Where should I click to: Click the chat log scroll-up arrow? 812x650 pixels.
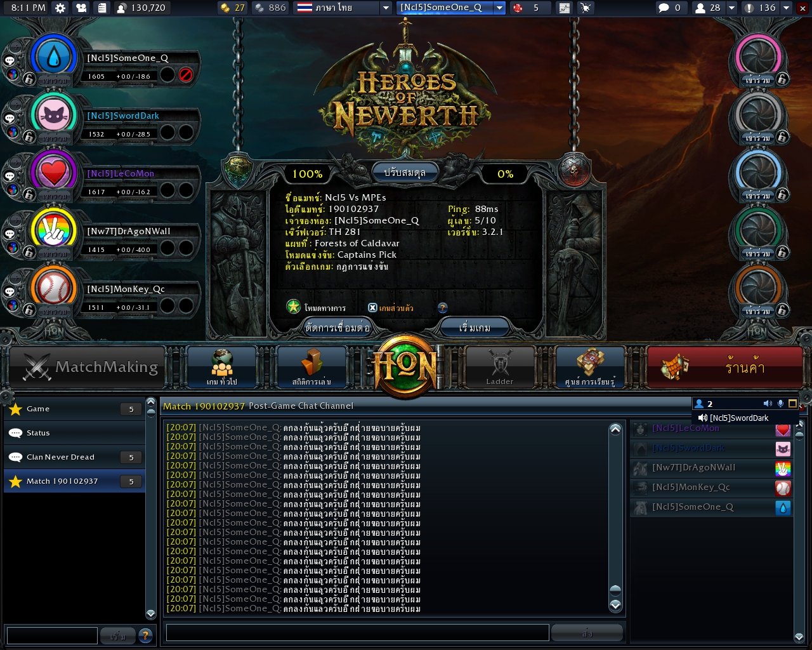615,429
